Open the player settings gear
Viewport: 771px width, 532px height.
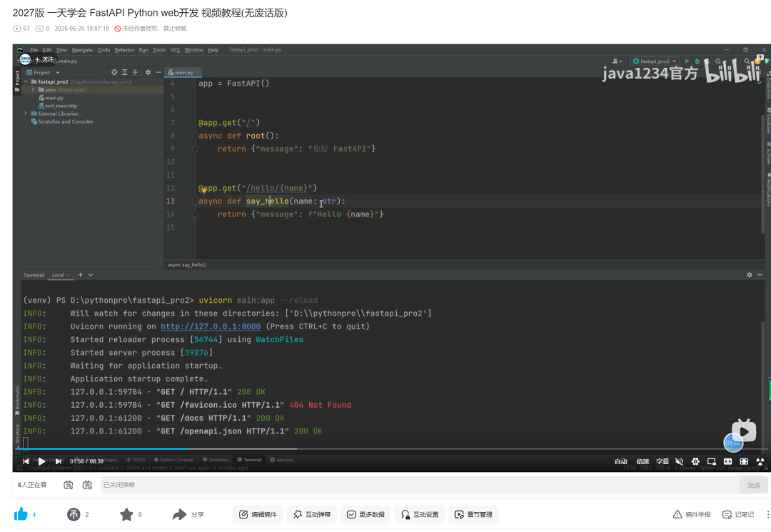695,461
